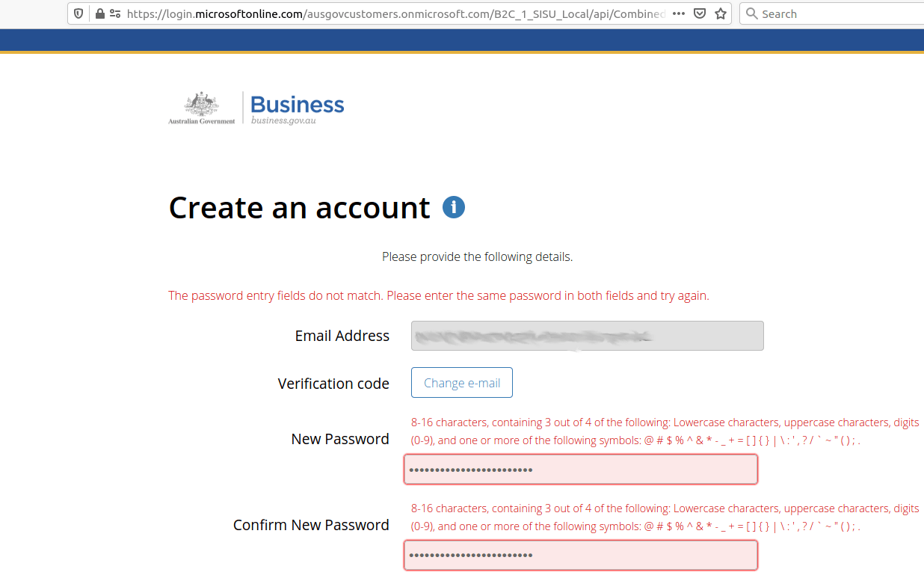Click the Australian Government coat of arms
This screenshot has width=924, height=584.
[x=200, y=103]
